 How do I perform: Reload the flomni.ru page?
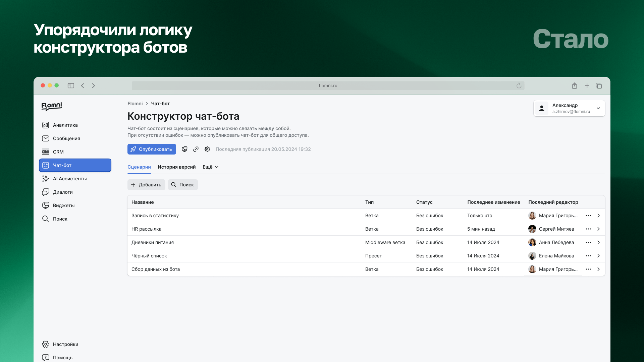click(x=519, y=86)
